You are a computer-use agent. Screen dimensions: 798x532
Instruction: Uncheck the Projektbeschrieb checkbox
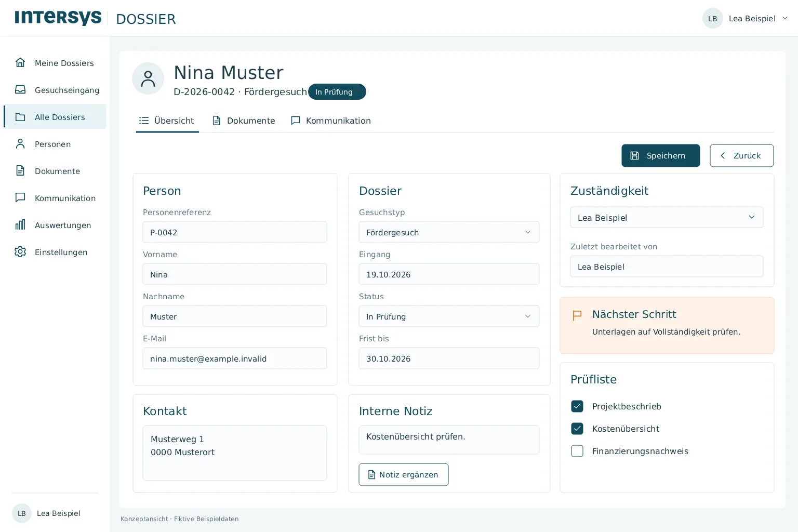pyautogui.click(x=577, y=406)
